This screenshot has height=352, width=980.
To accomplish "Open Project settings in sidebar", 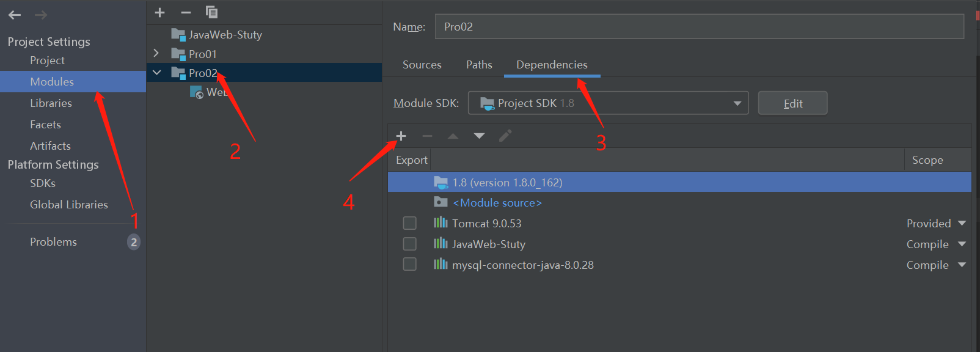I will [x=48, y=61].
